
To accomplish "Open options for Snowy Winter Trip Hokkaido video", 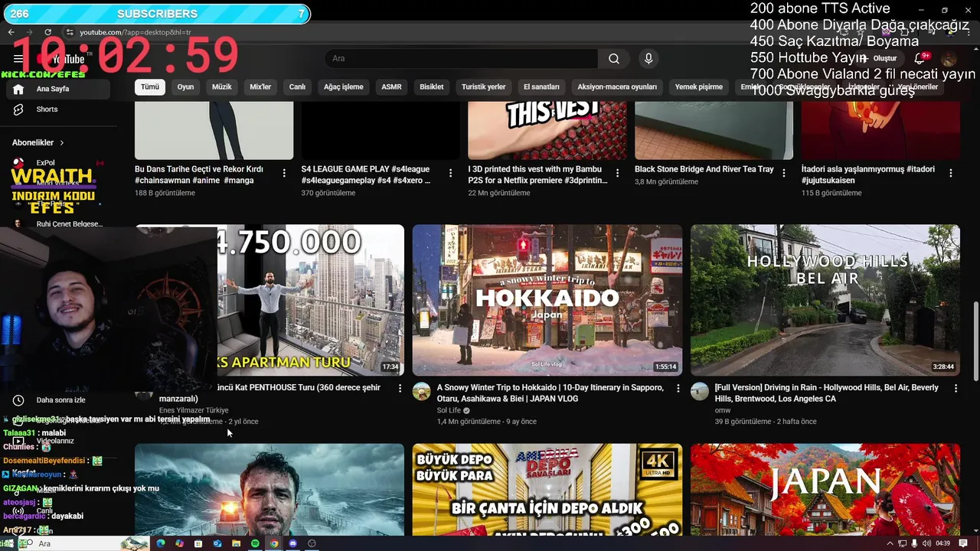I will 678,389.
